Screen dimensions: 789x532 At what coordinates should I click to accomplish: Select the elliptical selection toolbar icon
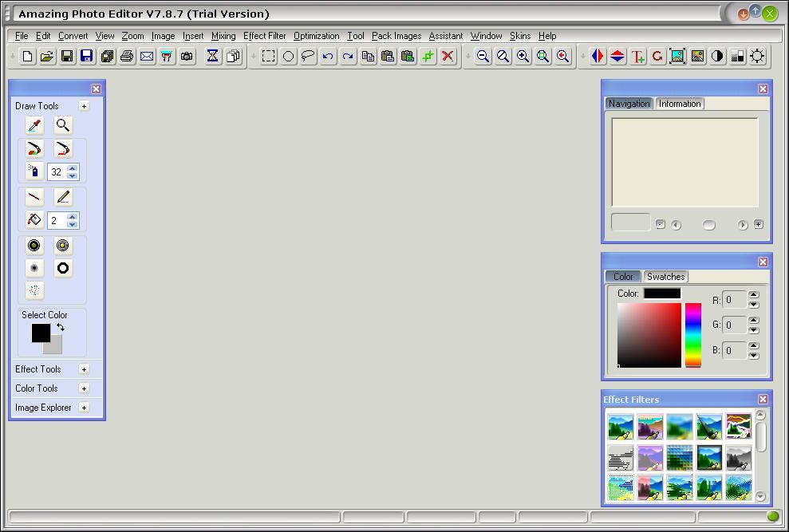(287, 57)
